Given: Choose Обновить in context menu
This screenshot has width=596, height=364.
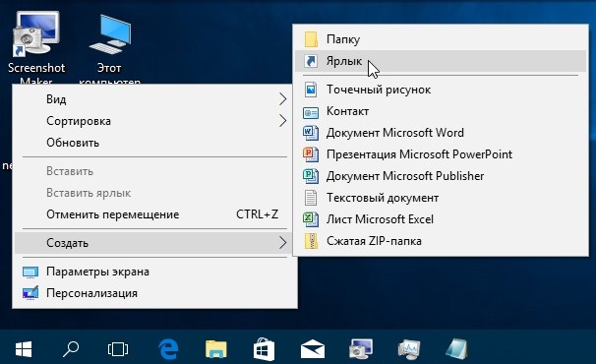Looking at the screenshot, I should pyautogui.click(x=154, y=143).
